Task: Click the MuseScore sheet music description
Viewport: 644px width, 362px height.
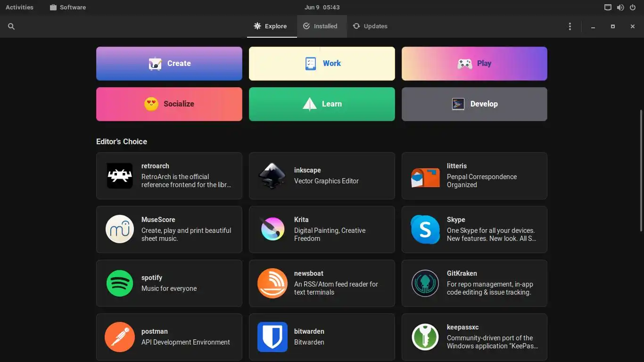Action: click(x=186, y=235)
